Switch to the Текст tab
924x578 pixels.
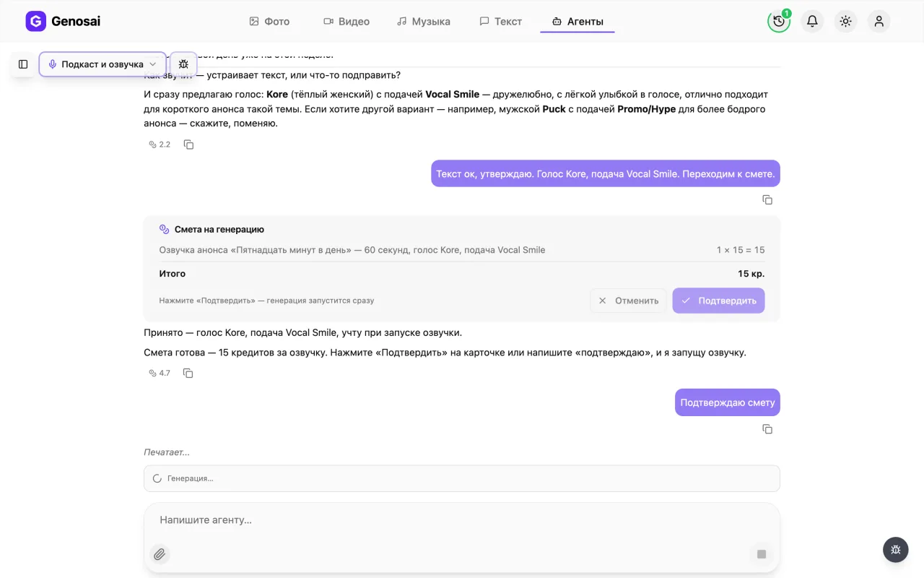501,22
